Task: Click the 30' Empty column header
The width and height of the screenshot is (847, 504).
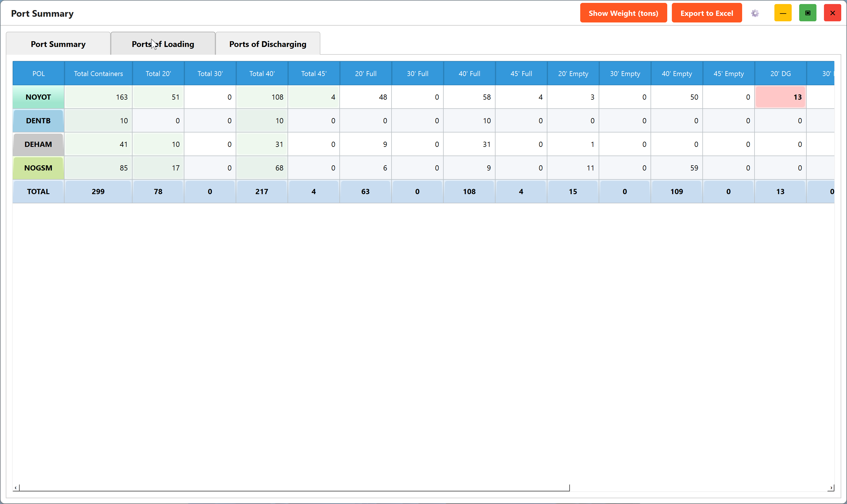Action: coord(625,73)
